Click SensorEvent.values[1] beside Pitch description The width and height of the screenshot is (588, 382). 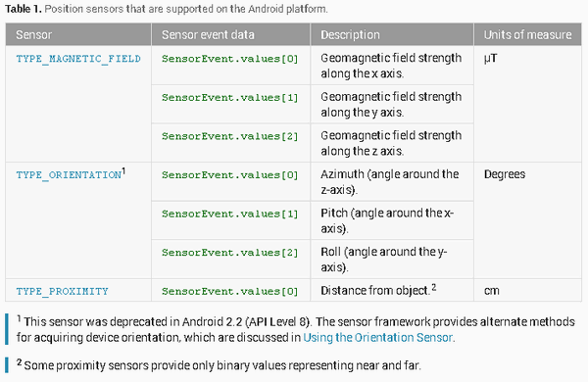pyautogui.click(x=230, y=215)
